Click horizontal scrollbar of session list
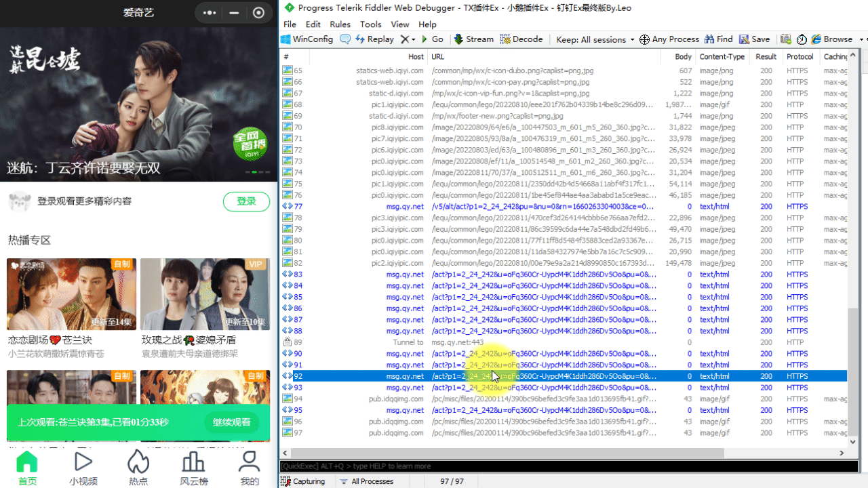 (x=507, y=453)
